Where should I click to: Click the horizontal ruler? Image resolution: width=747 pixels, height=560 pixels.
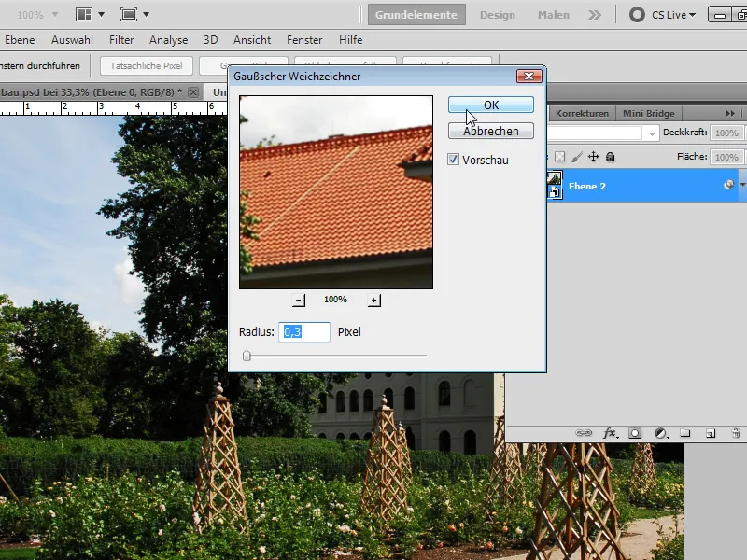[x=113, y=108]
